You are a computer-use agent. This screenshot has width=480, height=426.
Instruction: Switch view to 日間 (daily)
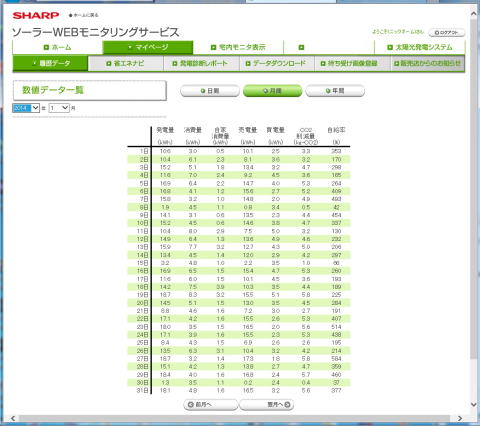pyautogui.click(x=210, y=91)
